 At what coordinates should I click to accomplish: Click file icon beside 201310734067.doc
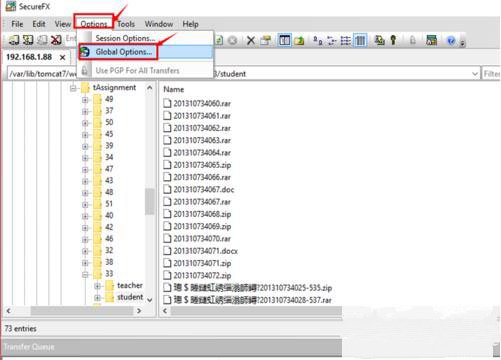tap(167, 189)
